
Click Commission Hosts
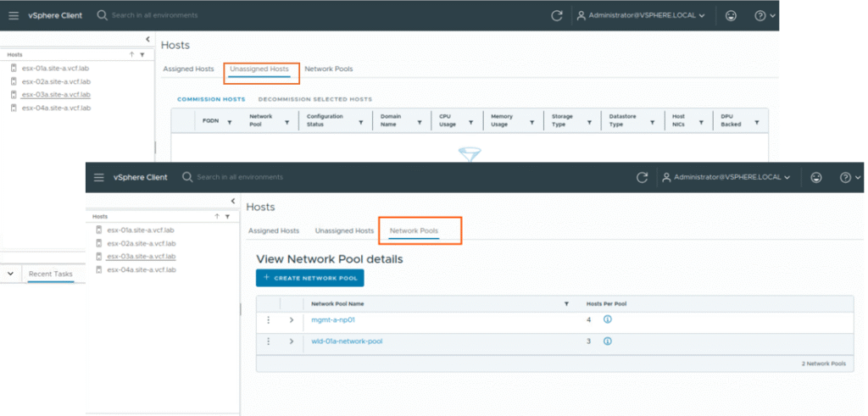click(211, 99)
